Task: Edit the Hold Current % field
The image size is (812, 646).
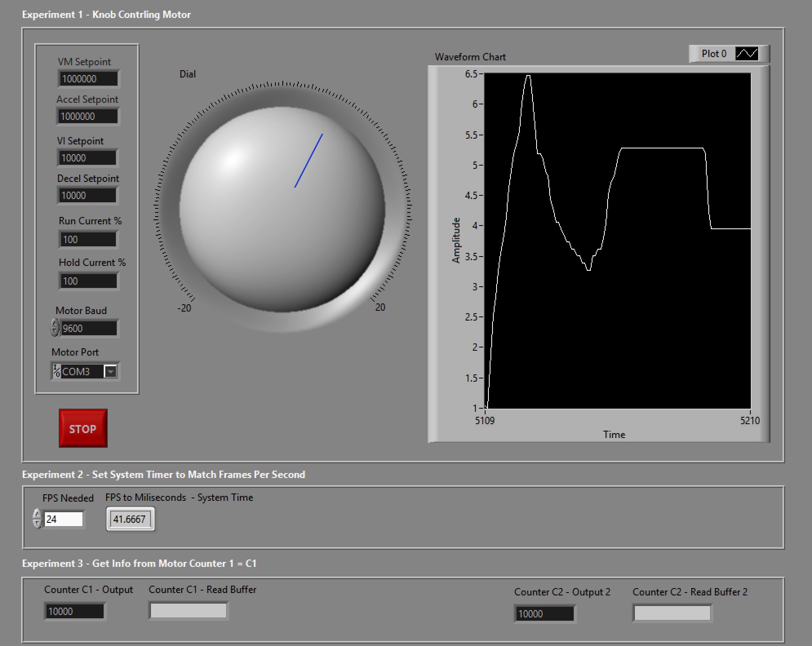Action: pyautogui.click(x=89, y=281)
